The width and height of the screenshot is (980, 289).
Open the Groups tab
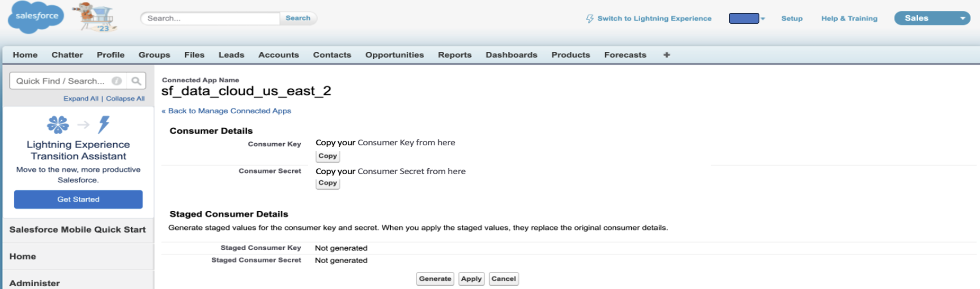pos(154,55)
